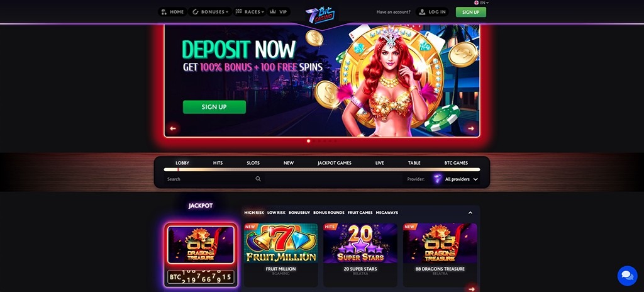Screen dimensions: 644x292
Task: Collapse the game category filter panel
Action: click(470, 213)
